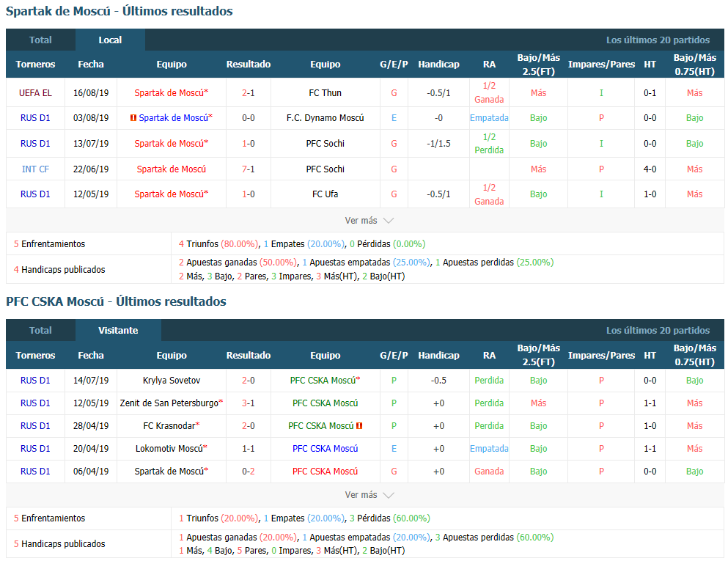Click the G/E/P header in the Spartak table
728x561 pixels.
[394, 65]
